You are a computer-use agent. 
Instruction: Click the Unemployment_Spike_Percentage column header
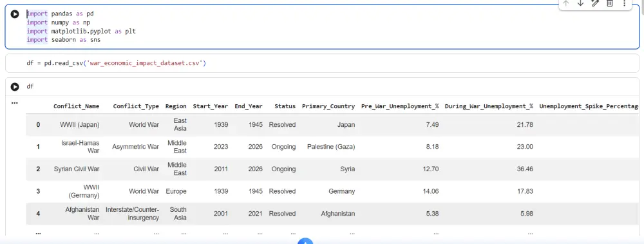589,106
